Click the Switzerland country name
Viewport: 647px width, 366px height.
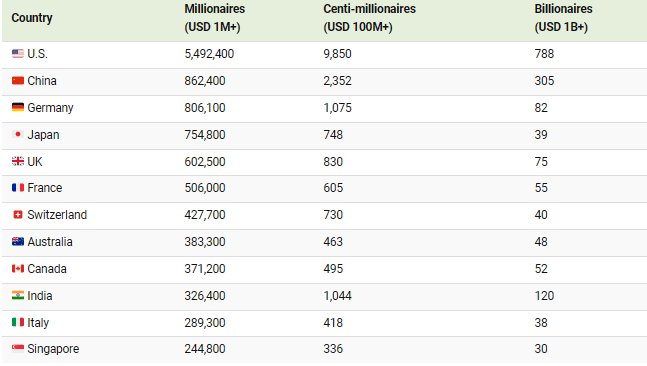click(57, 215)
